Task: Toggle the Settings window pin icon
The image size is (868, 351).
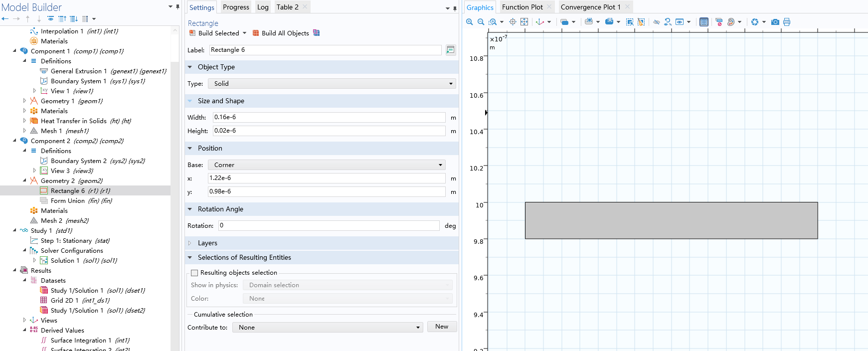Action: tap(455, 8)
